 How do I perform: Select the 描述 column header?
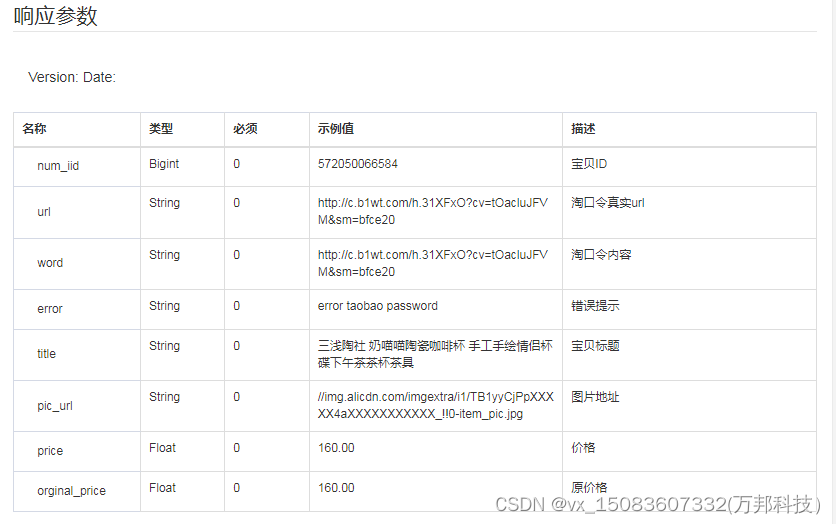coord(583,128)
